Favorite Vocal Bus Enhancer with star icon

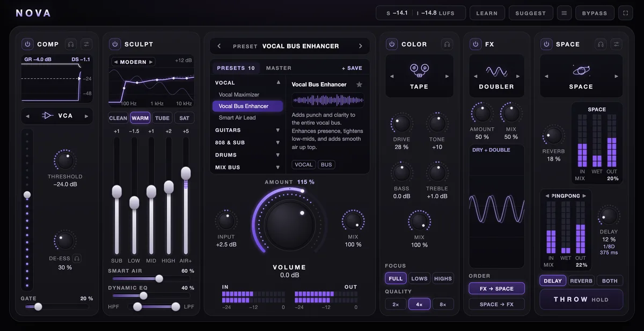[x=359, y=84]
